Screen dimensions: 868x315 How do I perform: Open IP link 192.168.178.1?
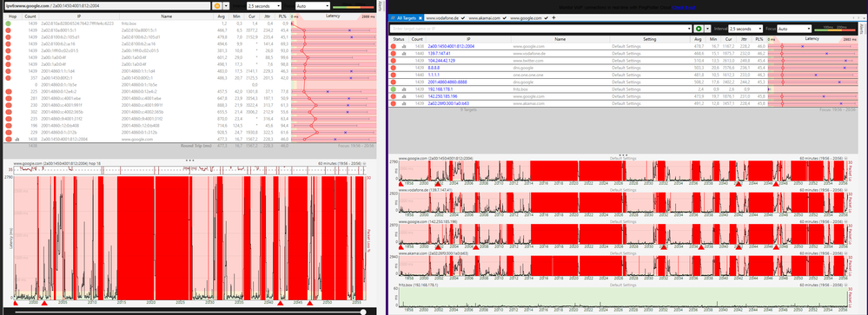(440, 89)
